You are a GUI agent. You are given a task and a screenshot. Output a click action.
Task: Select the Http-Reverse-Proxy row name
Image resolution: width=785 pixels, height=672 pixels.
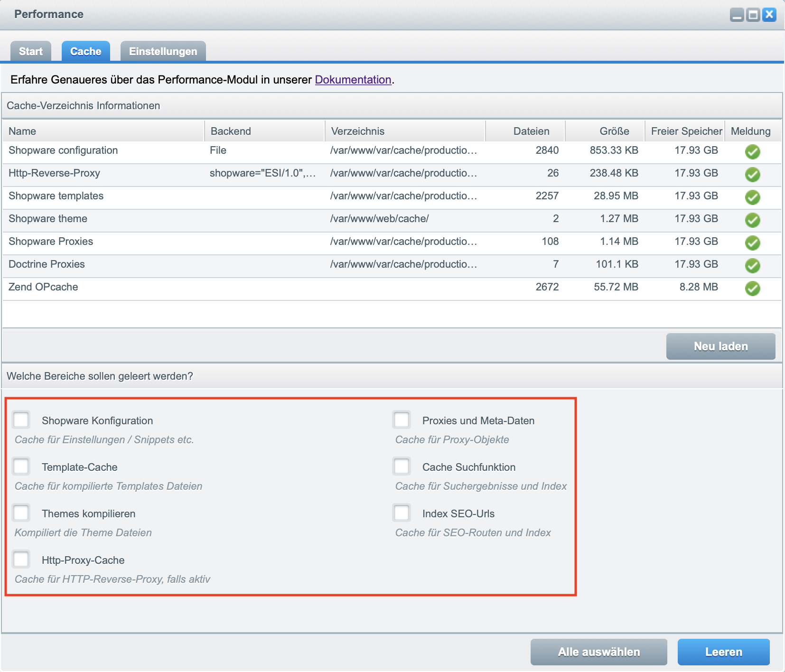pyautogui.click(x=54, y=173)
